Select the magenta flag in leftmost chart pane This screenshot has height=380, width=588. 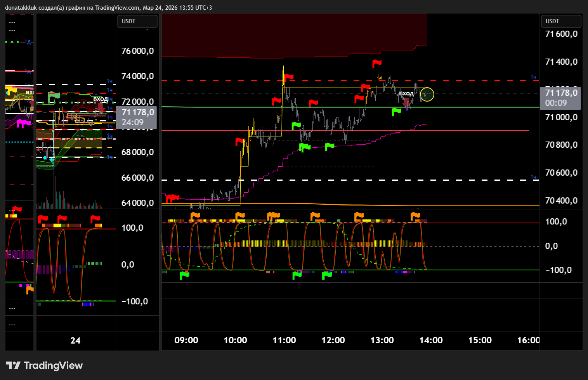pyautogui.click(x=23, y=123)
